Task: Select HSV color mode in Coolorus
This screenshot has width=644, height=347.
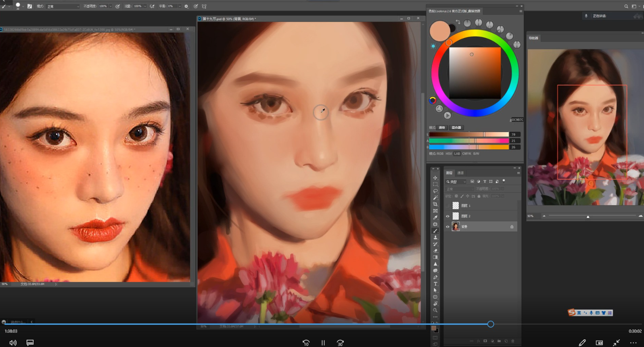Action: point(449,154)
